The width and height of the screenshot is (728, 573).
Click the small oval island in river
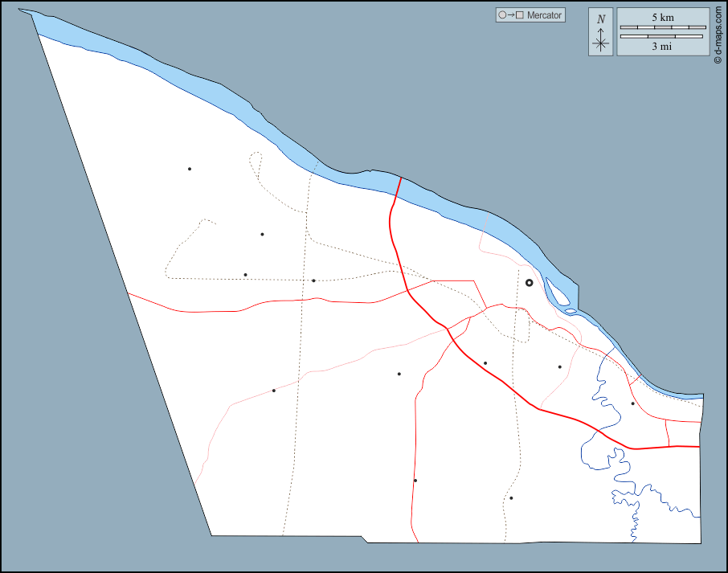pos(570,311)
